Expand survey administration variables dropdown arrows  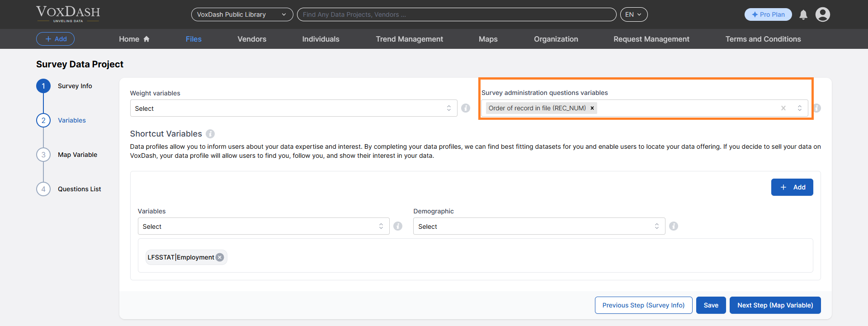pos(800,108)
